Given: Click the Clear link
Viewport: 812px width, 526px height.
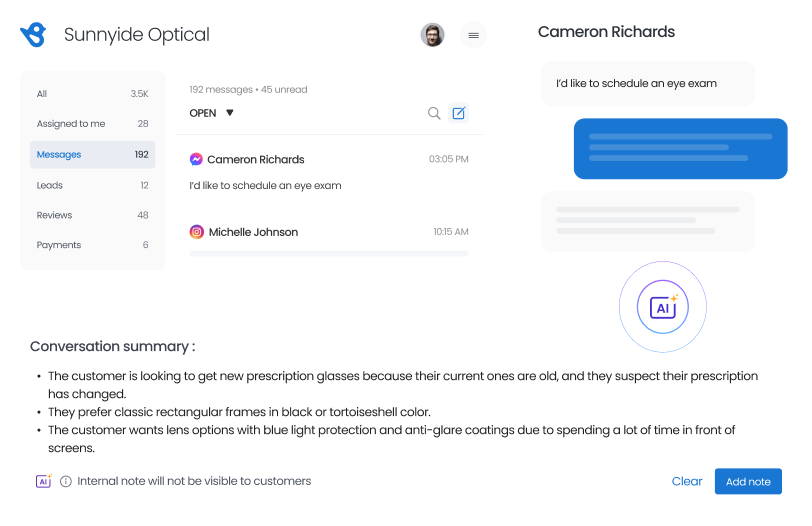Looking at the screenshot, I should click(687, 481).
